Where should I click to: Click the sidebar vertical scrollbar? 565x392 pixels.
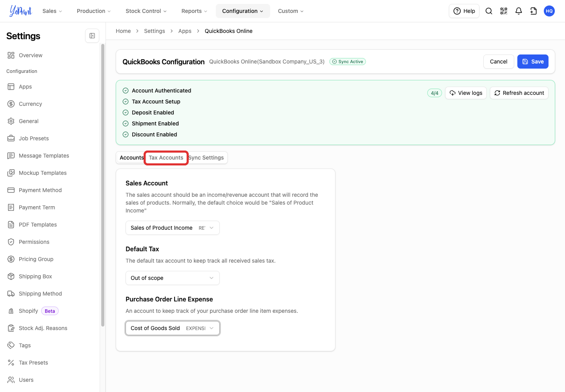click(103, 185)
